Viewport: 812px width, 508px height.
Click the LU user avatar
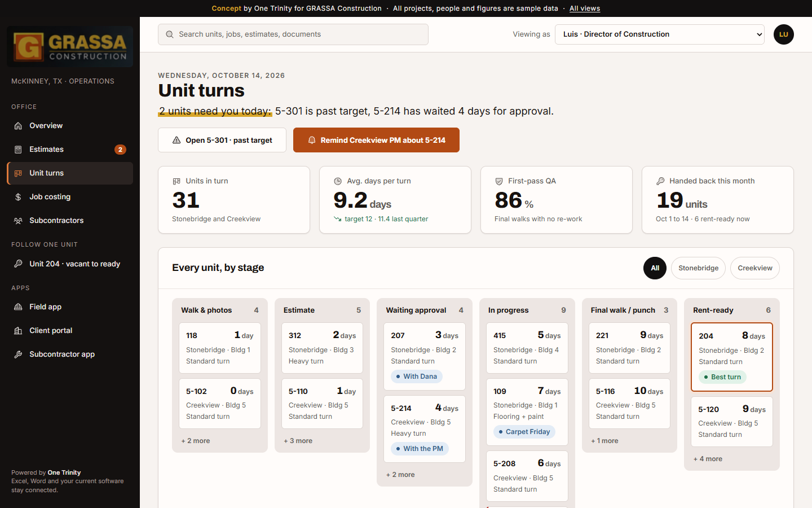tap(784, 34)
